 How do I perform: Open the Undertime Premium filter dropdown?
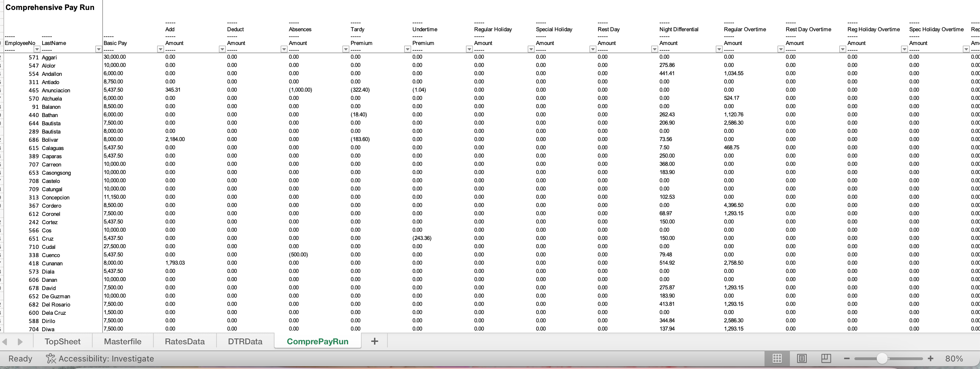pos(469,49)
